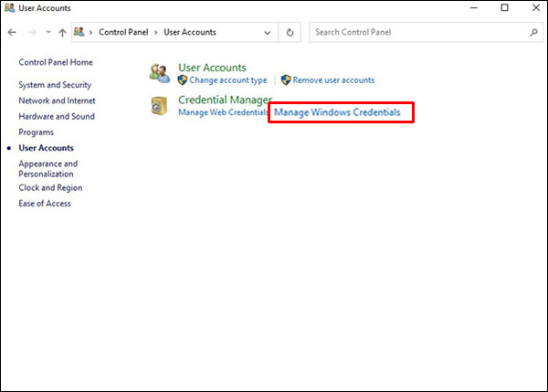Click the Search Control Panel field
The width and height of the screenshot is (548, 392).
pyautogui.click(x=426, y=32)
